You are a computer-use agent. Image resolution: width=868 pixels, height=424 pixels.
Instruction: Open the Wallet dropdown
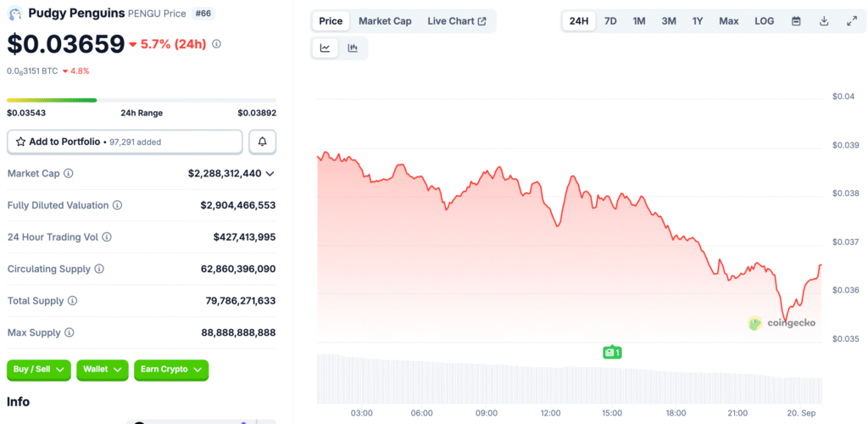pyautogui.click(x=102, y=370)
